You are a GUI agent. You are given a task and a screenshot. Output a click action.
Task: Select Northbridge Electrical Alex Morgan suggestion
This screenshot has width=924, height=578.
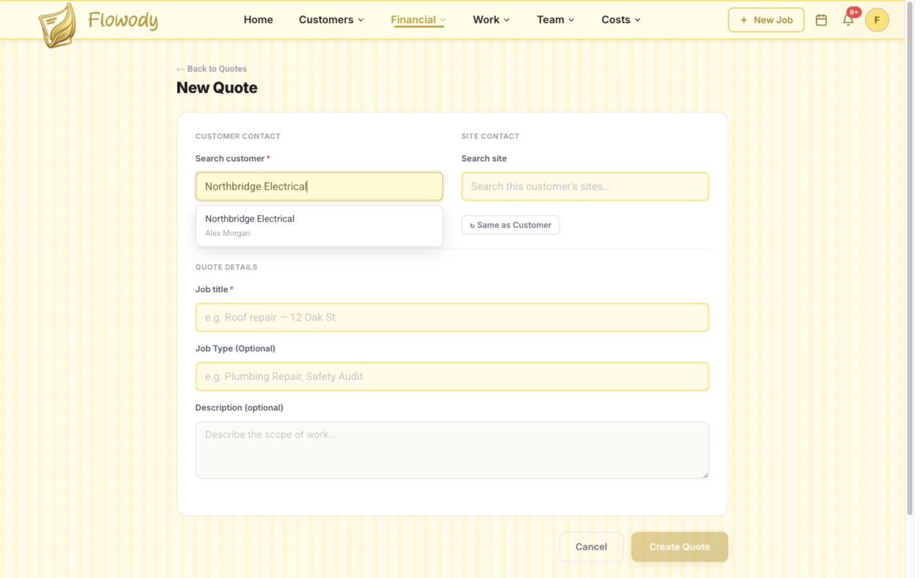[319, 225]
